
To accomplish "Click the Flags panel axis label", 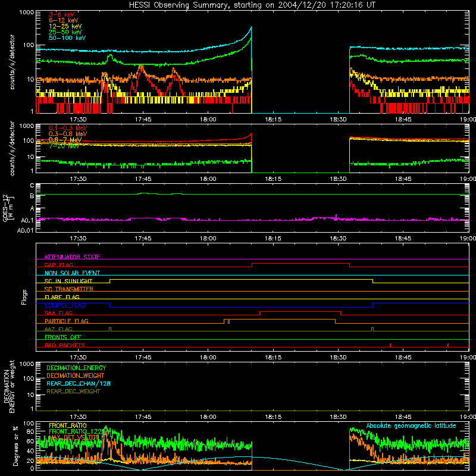I will pos(24,297).
